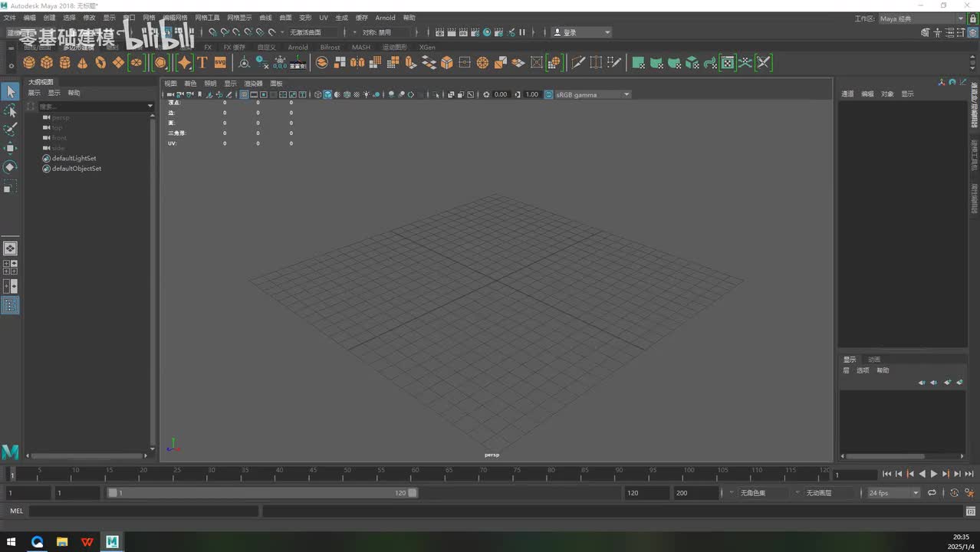
Task: Open the sRGB gamma color space dropdown
Action: [592, 95]
